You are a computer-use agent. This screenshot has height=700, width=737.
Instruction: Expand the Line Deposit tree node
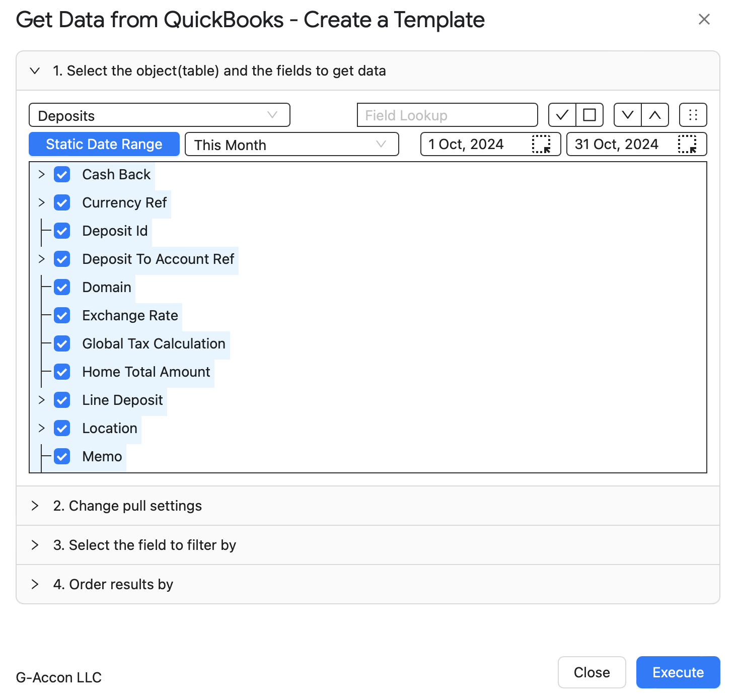(42, 400)
